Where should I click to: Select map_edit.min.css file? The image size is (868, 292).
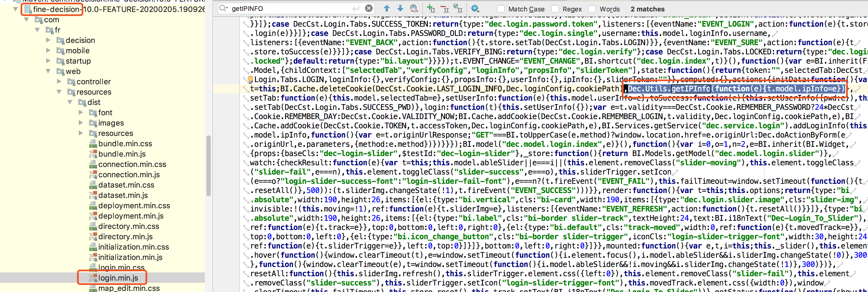point(129,288)
